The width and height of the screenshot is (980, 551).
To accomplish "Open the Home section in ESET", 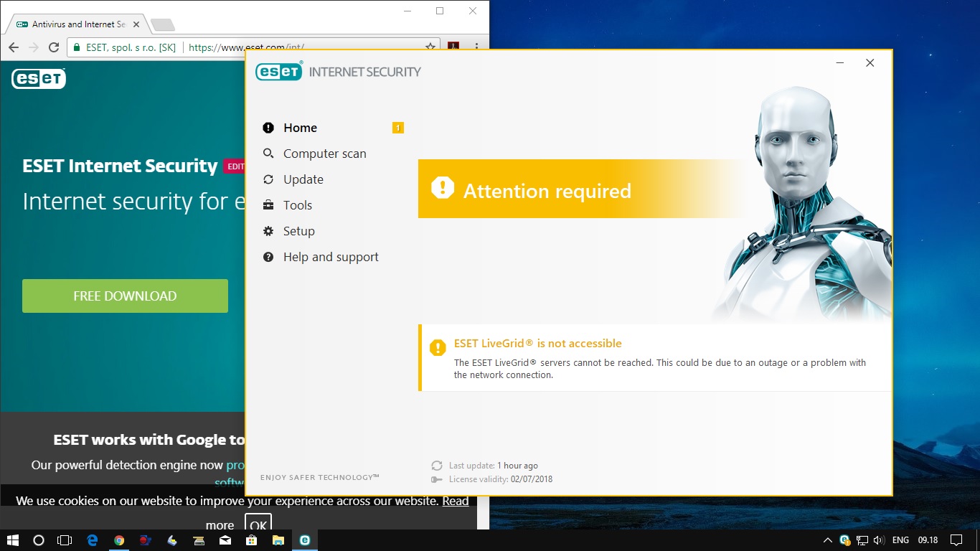I will click(300, 128).
